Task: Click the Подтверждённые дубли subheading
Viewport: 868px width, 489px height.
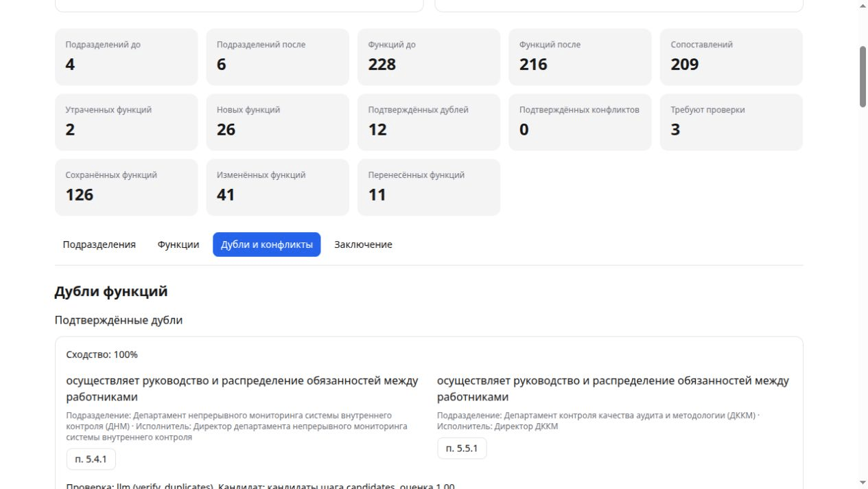Action: [x=119, y=320]
